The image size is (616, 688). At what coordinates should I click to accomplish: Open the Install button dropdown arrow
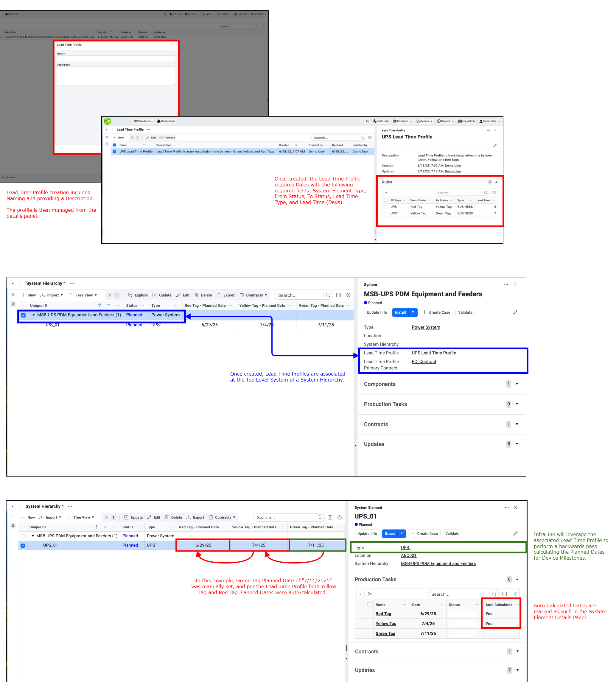pos(413,312)
